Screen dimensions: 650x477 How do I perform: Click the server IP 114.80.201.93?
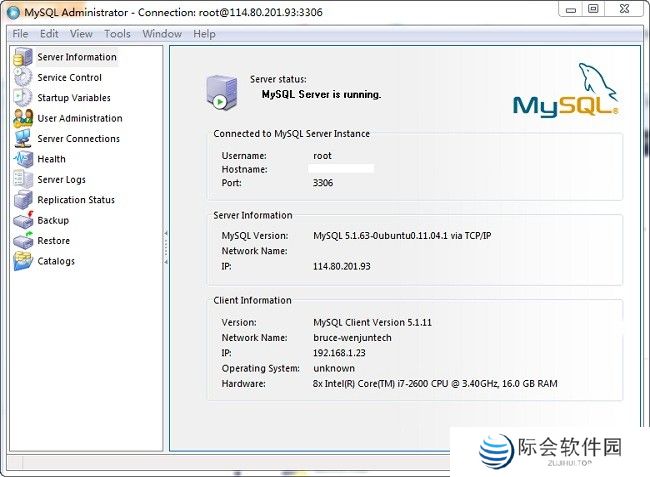[342, 266]
